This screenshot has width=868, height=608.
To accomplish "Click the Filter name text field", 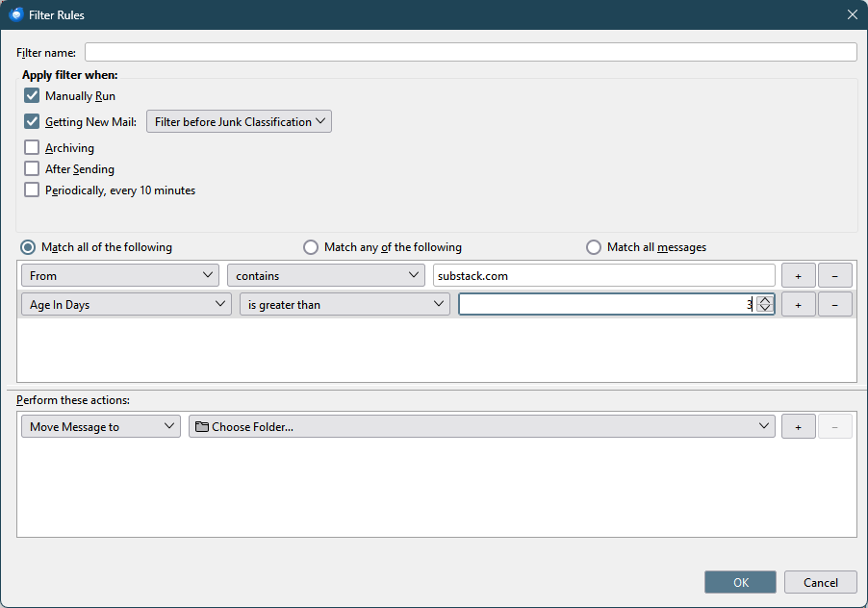I will [x=470, y=52].
